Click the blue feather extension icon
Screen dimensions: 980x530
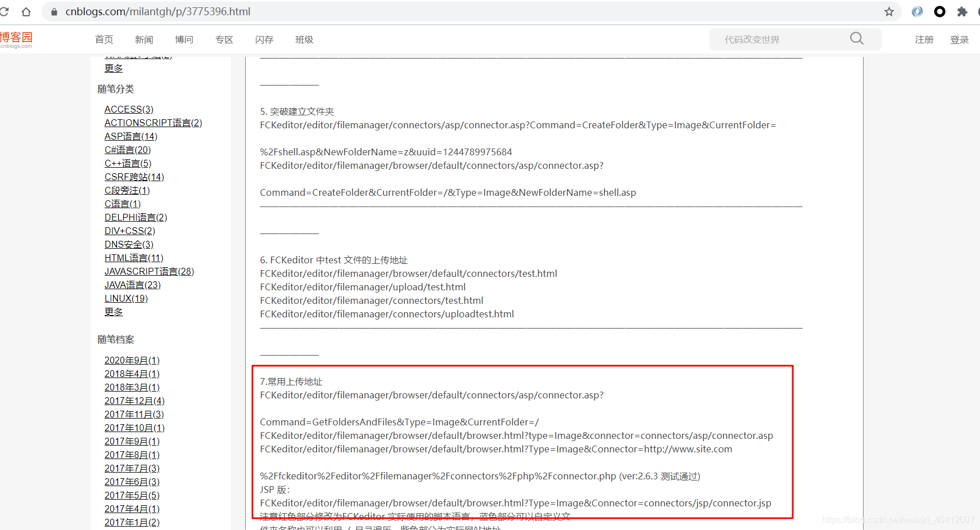(917, 11)
